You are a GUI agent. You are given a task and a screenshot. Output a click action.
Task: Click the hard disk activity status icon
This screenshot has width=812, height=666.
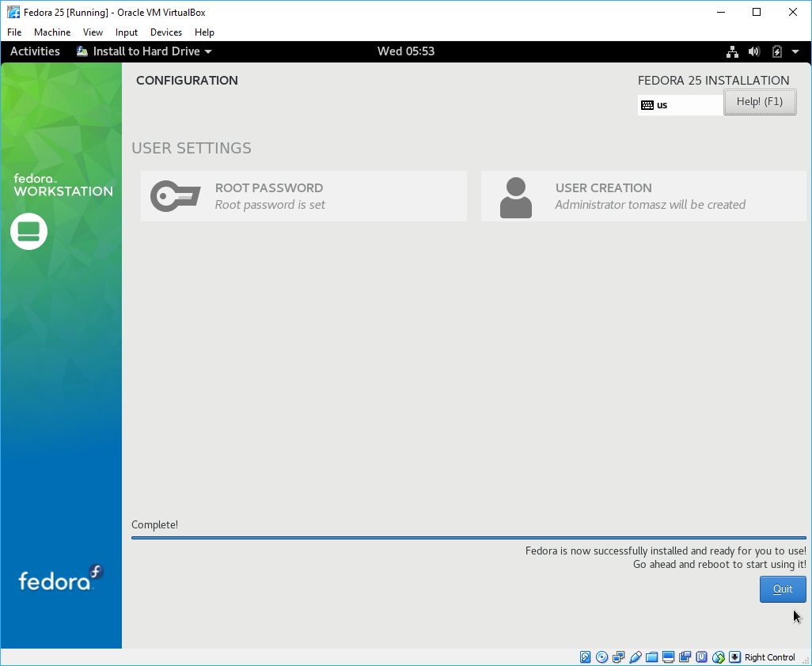click(x=585, y=657)
